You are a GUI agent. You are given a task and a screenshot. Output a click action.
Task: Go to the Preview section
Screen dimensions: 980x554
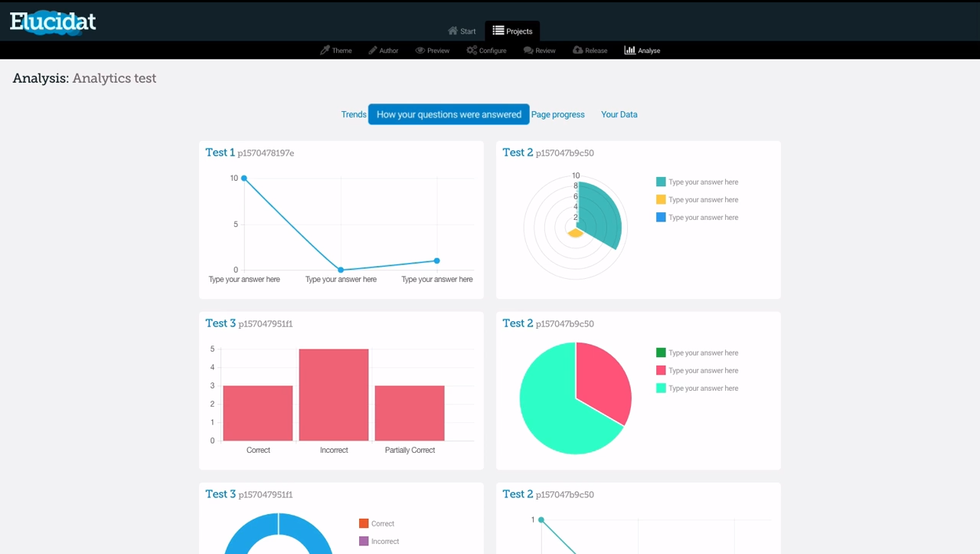point(433,51)
